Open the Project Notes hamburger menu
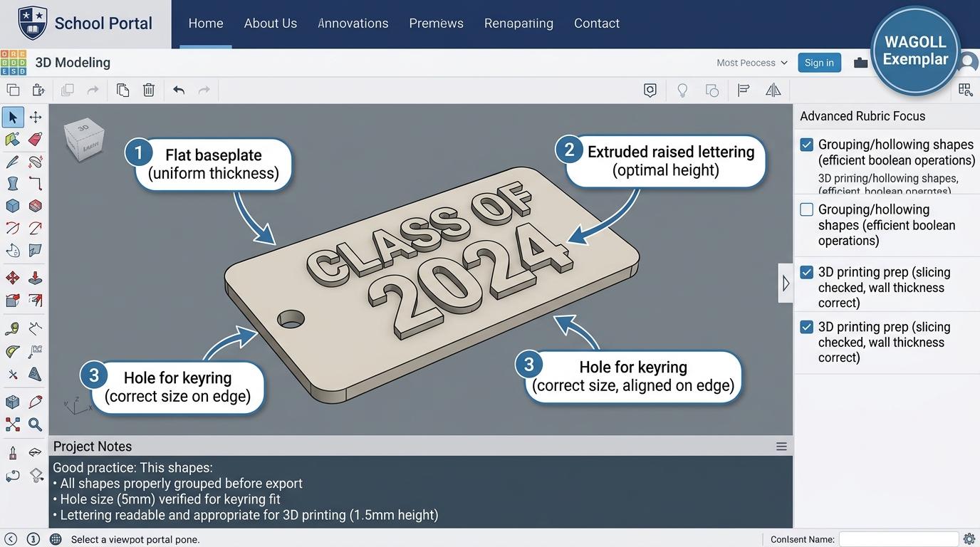 (781, 447)
